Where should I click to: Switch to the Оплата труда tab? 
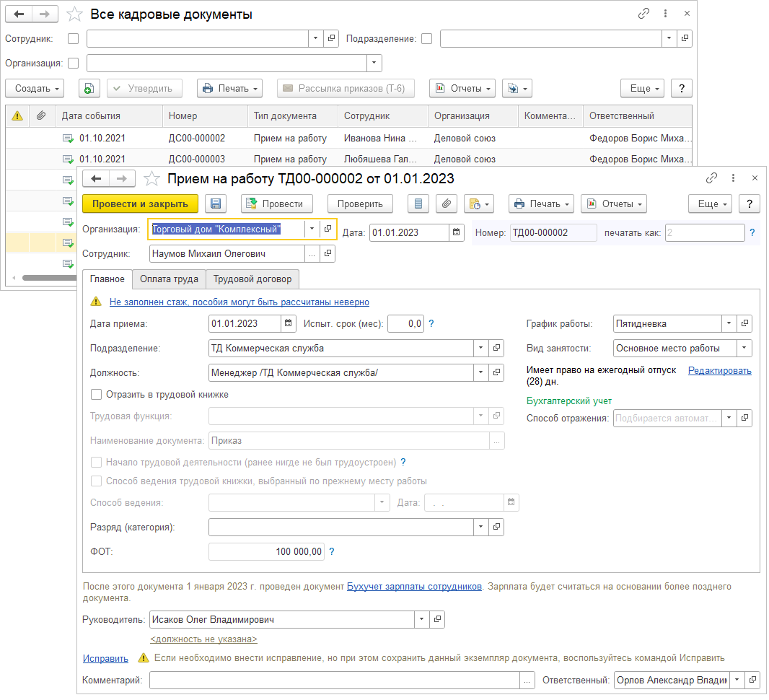point(169,279)
